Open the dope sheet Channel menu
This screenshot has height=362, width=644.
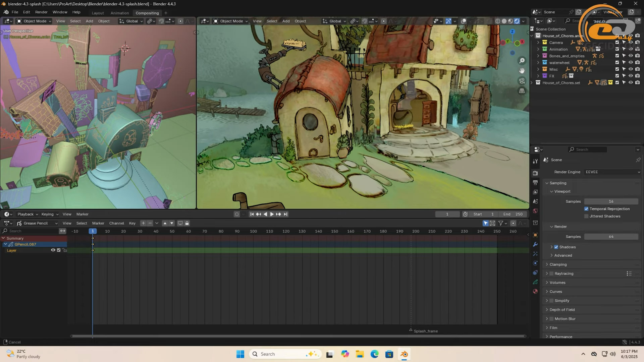click(x=116, y=223)
